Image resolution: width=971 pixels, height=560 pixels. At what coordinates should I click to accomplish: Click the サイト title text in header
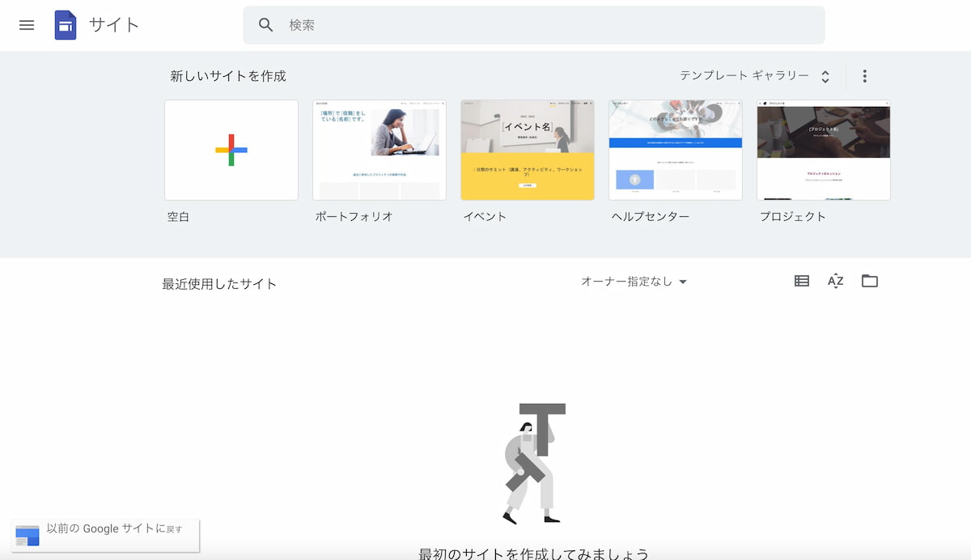(x=114, y=25)
